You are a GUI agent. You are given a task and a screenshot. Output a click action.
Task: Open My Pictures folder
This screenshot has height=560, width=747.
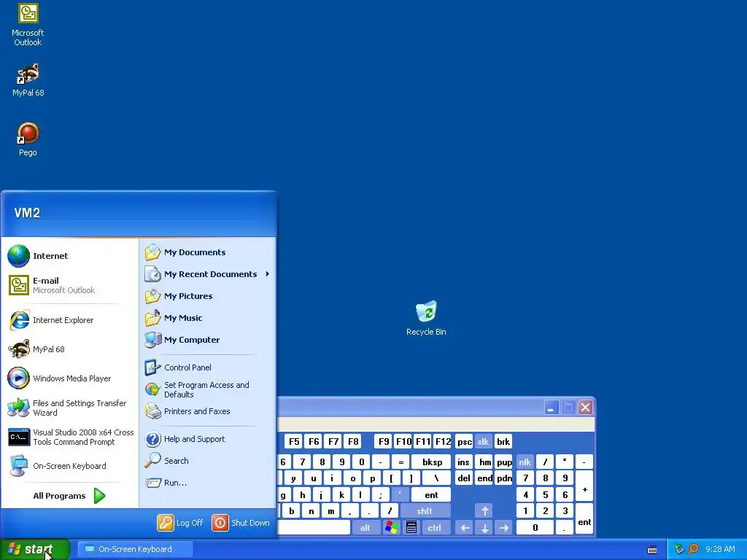(207, 296)
